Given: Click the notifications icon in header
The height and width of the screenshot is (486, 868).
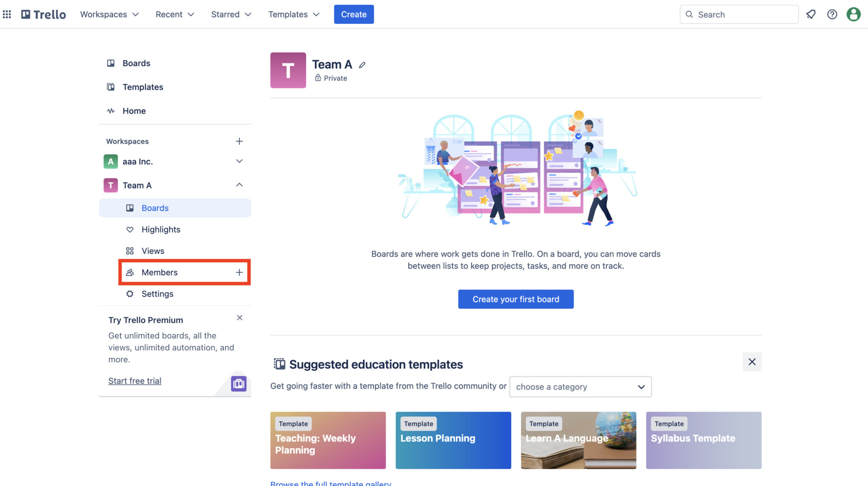Looking at the screenshot, I should [811, 14].
